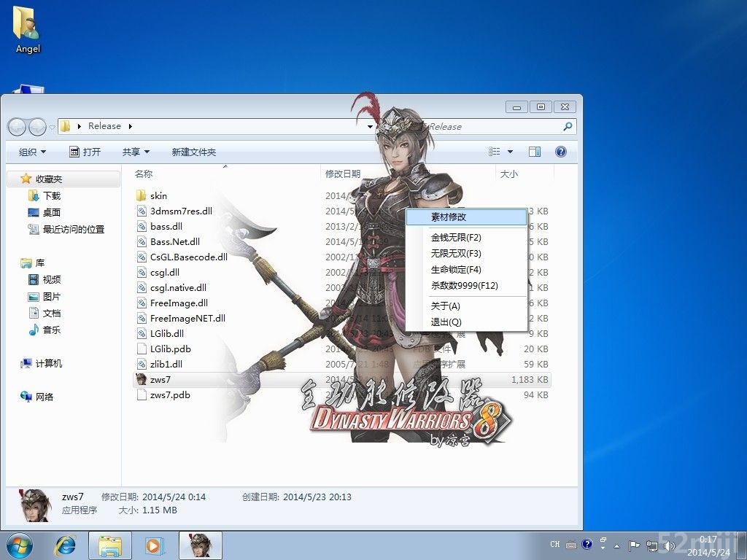Launch Internet Explorer from the taskbar

(x=66, y=545)
